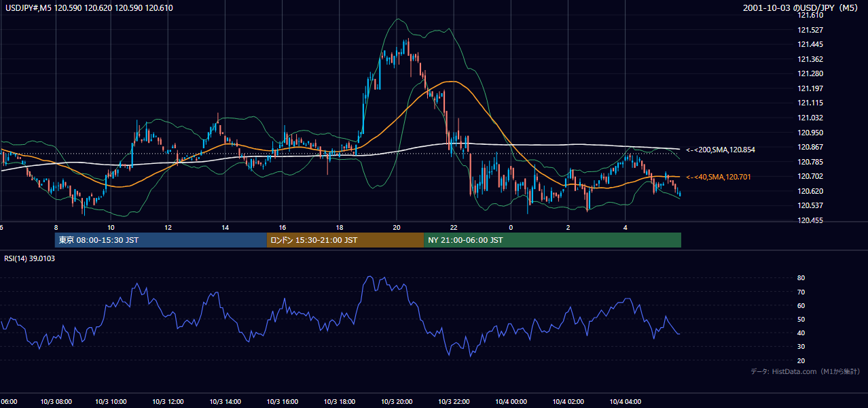Screen dimensions: 868x408
Task: Click the 10/3 18:00 time axis label
Action: pos(339,402)
